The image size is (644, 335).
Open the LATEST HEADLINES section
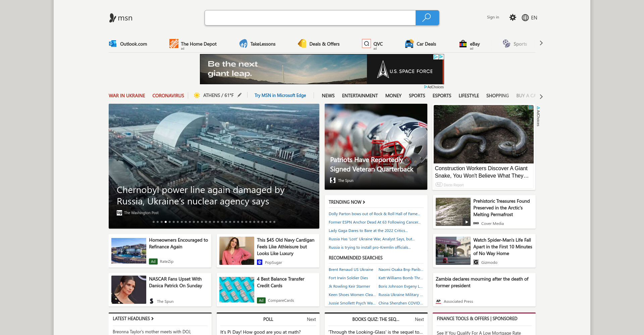pyautogui.click(x=133, y=319)
